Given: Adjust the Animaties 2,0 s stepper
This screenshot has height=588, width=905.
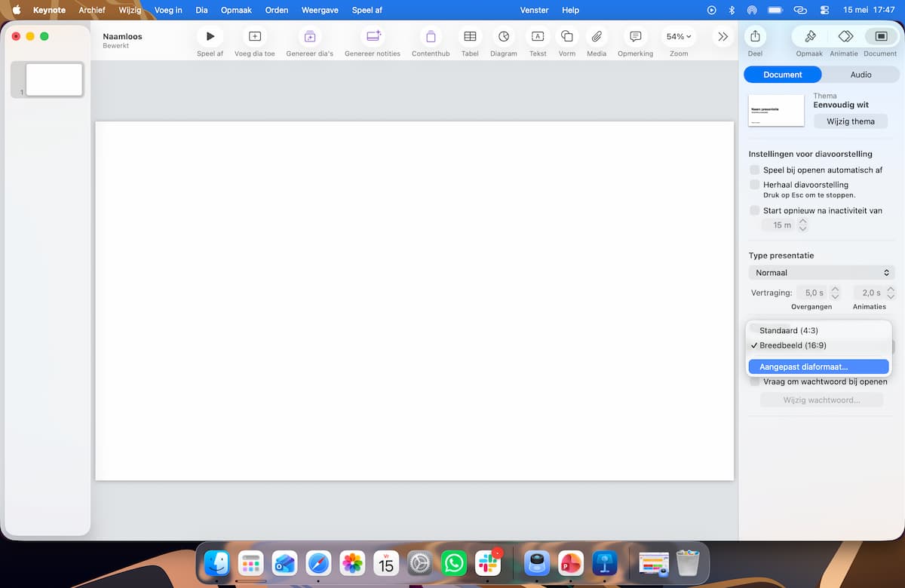Looking at the screenshot, I should click(x=891, y=292).
